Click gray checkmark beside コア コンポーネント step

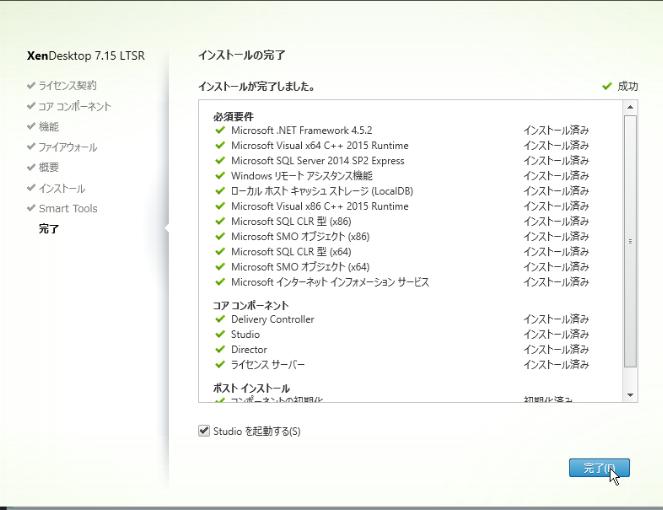[31, 106]
